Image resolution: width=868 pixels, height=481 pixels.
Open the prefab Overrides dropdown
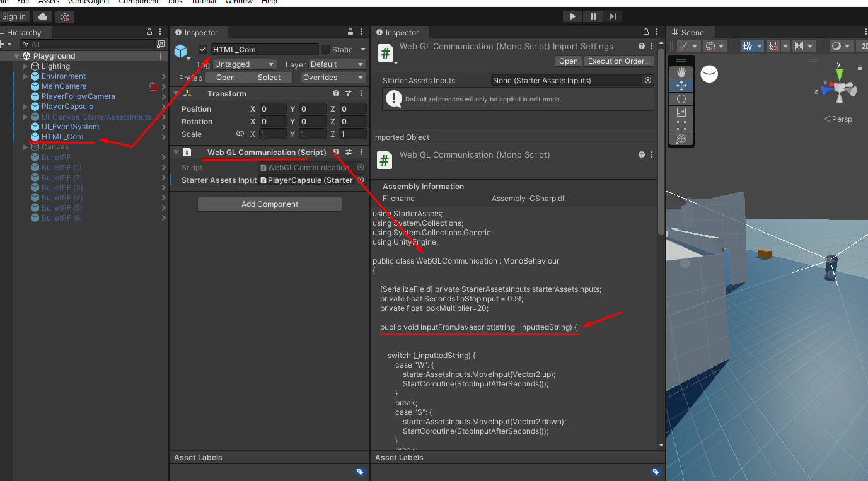click(333, 78)
